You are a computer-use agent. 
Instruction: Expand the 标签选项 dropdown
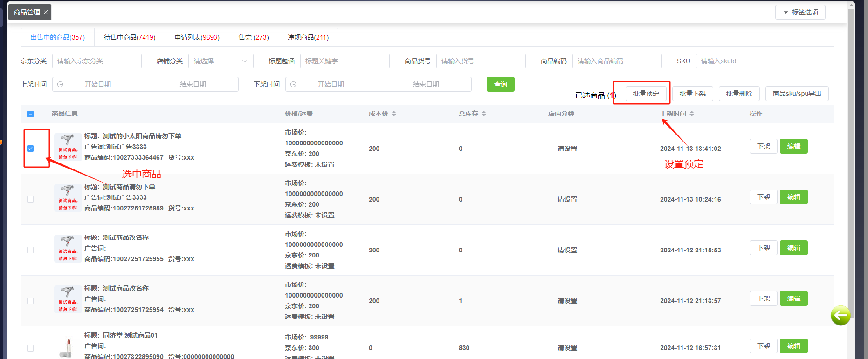(800, 12)
